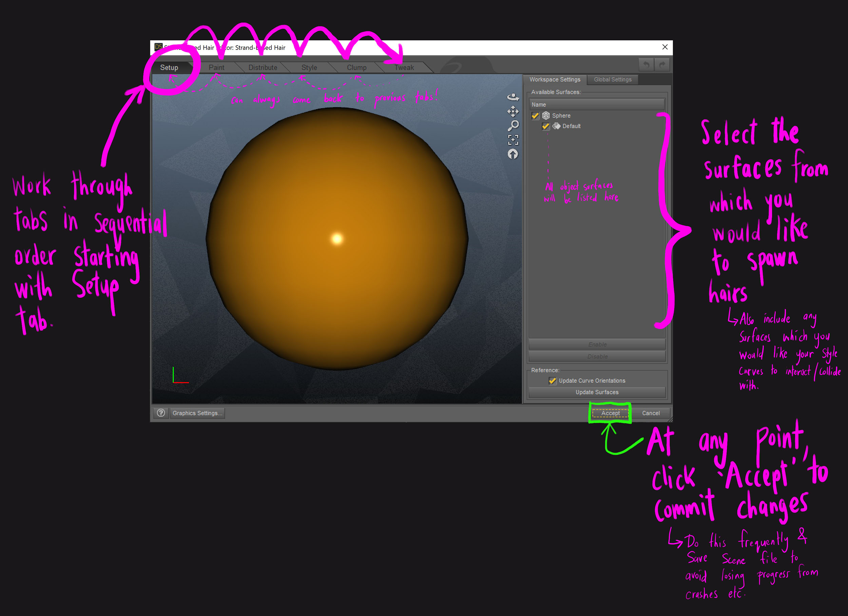Viewport: 848px width, 616px height.
Task: Click the reset view arrow icon
Action: click(x=513, y=154)
